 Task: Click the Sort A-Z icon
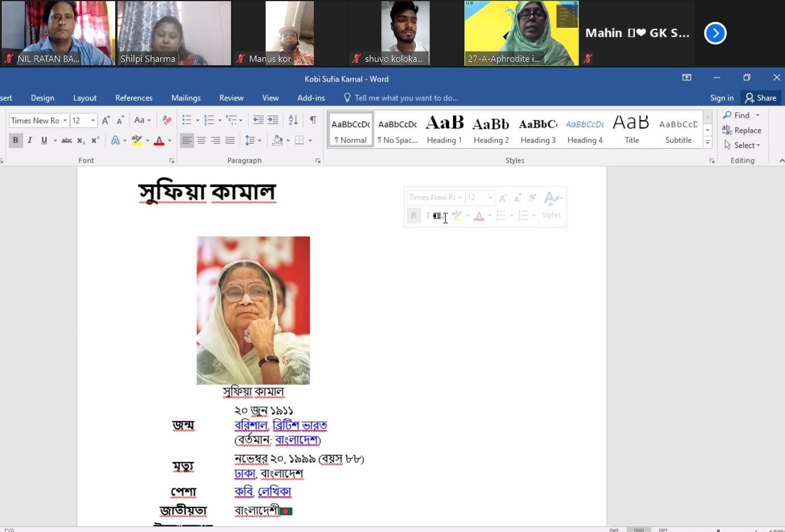pos(293,120)
